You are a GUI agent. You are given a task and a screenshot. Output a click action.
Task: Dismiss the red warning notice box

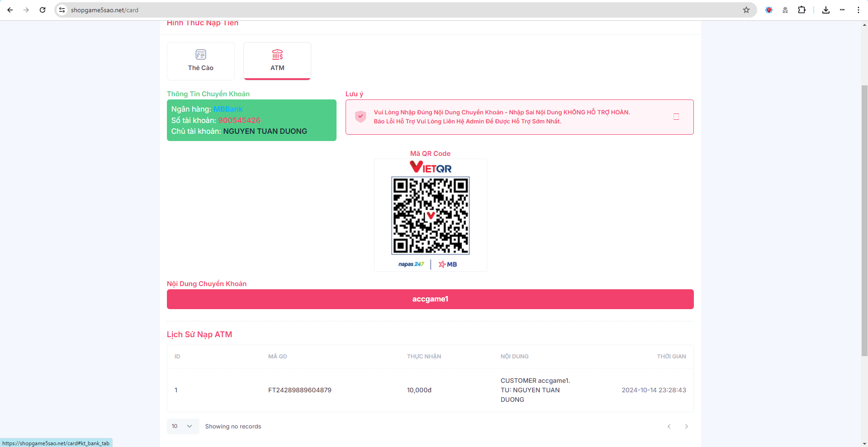pos(676,117)
